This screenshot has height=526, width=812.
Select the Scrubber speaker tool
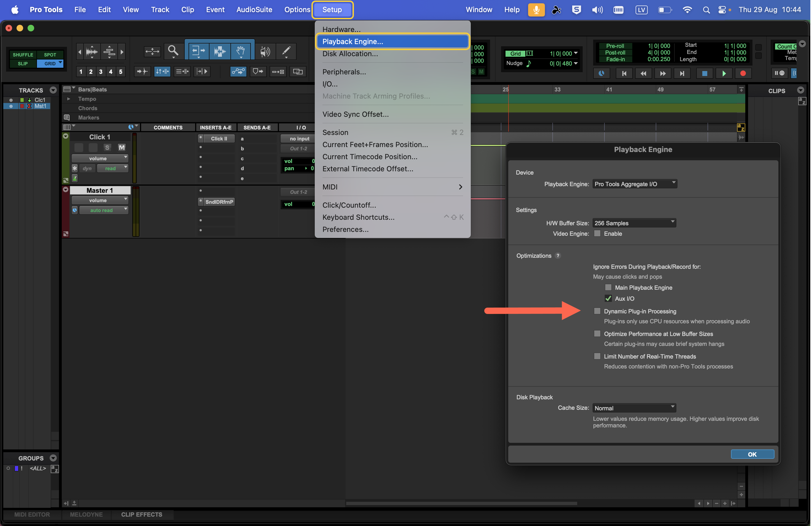click(x=265, y=51)
